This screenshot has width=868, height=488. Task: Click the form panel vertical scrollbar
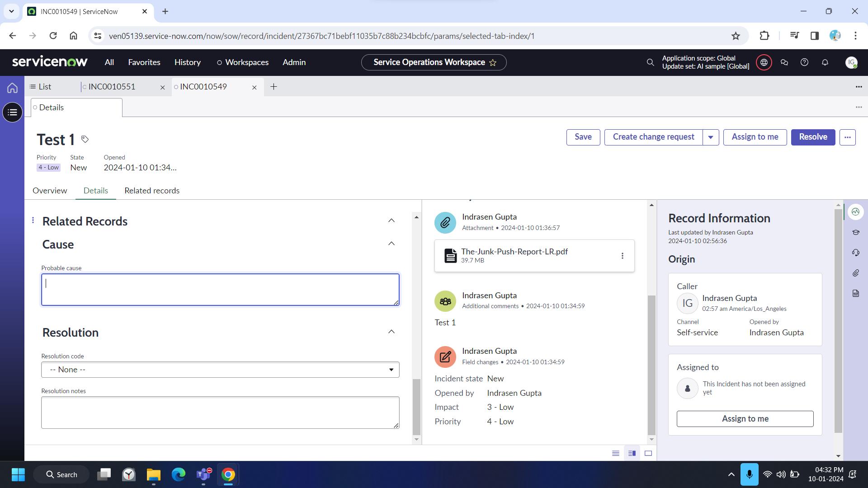(417, 407)
